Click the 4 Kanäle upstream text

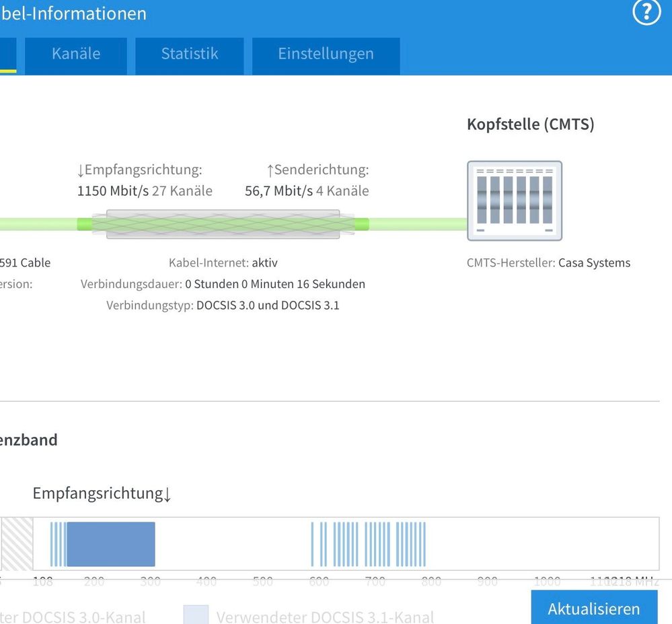(x=342, y=191)
